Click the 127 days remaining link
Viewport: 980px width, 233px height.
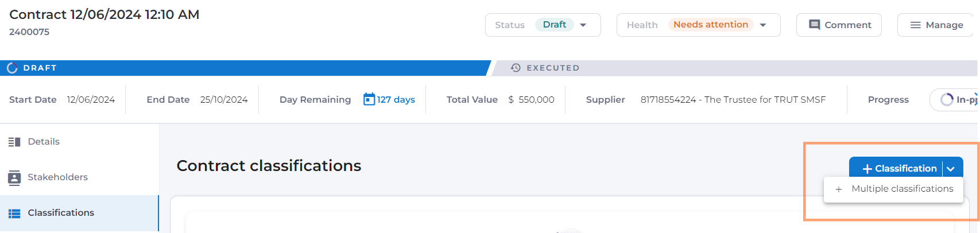(396, 99)
